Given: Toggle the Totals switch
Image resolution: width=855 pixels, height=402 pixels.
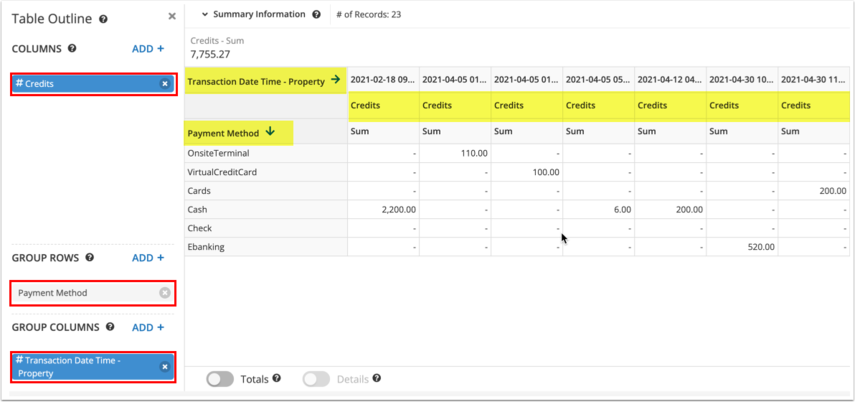Looking at the screenshot, I should point(220,379).
